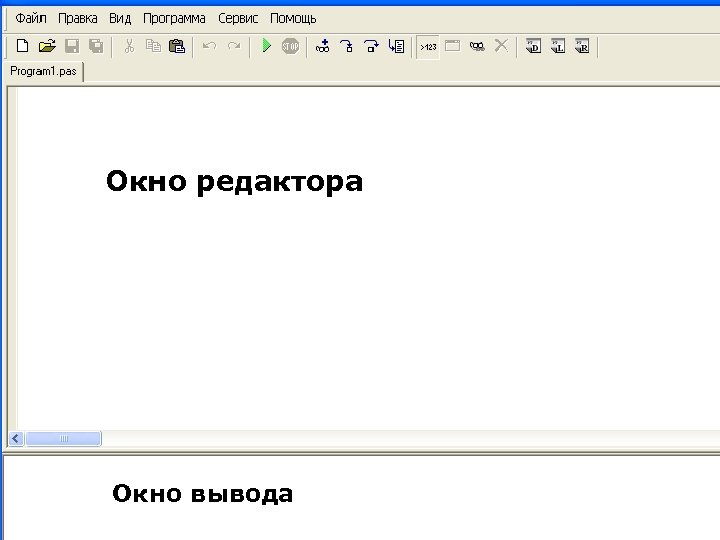This screenshot has height=540, width=720.
Task: Open the Правка menu
Action: (78, 18)
